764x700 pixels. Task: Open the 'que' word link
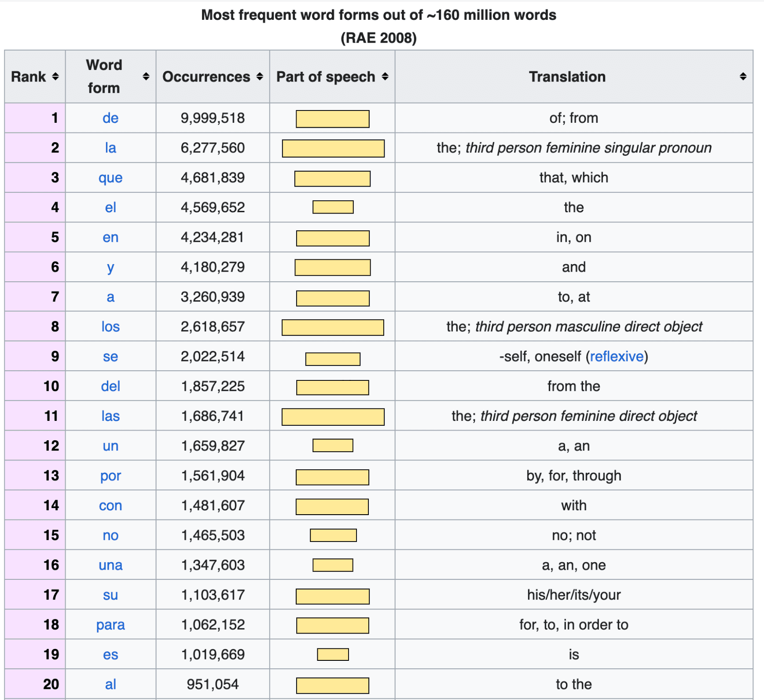110,178
